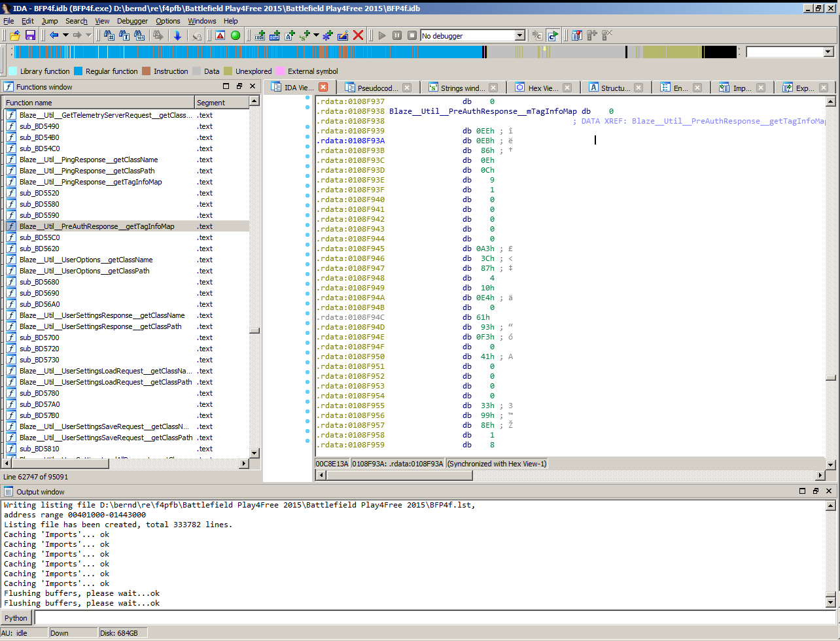Convert to data with the DATA icon
840x641 pixels.
pyautogui.click(x=275, y=35)
